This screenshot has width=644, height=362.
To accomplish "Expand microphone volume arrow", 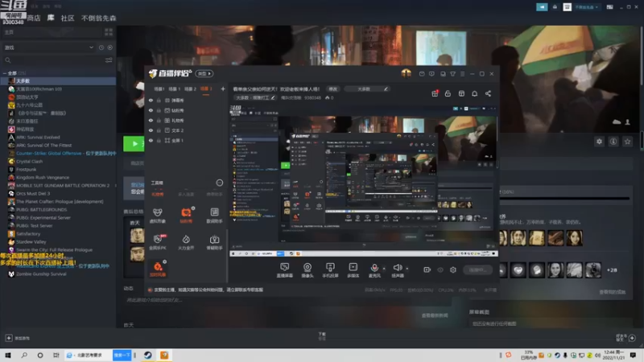I will point(384,269).
